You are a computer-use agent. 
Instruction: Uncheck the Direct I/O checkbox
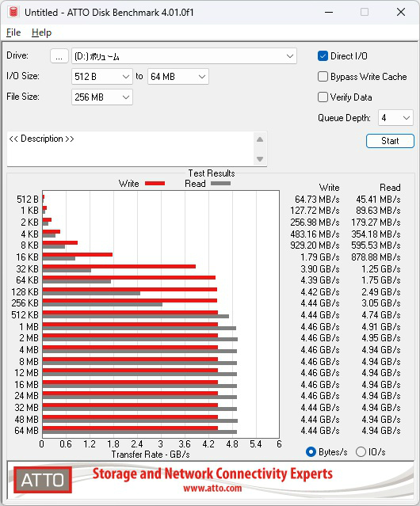(323, 56)
